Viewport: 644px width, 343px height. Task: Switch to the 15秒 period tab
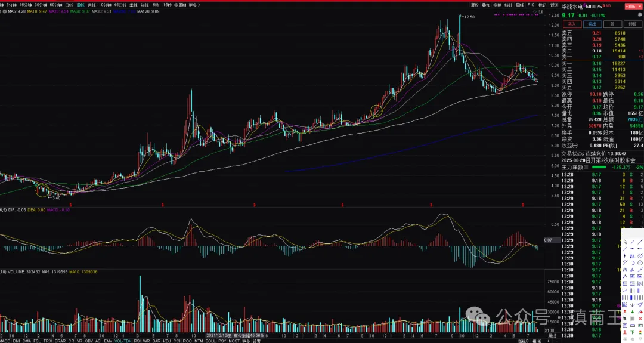pyautogui.click(x=167, y=5)
